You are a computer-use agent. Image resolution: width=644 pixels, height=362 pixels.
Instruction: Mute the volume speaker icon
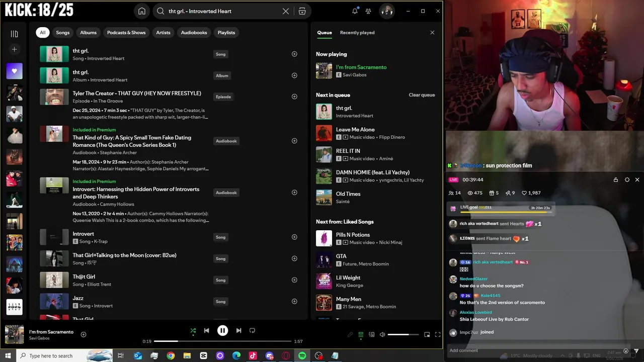382,334
